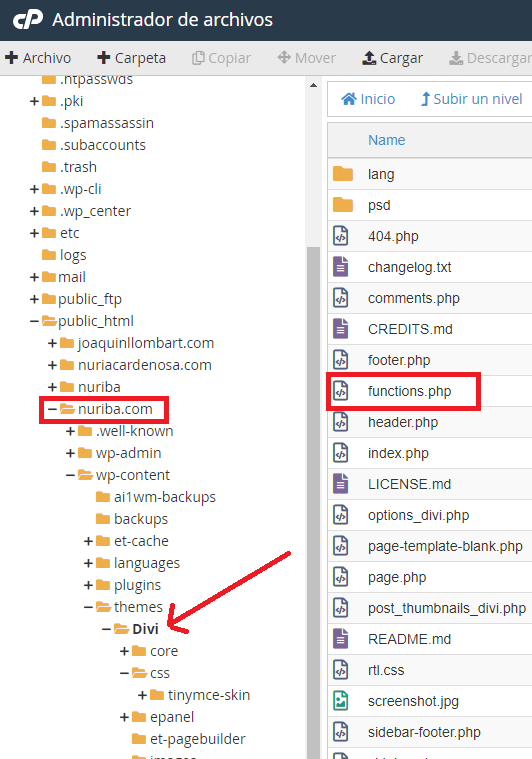Click the screenshot.jpg image icon
Image resolution: width=532 pixels, height=759 pixels.
pyautogui.click(x=341, y=700)
